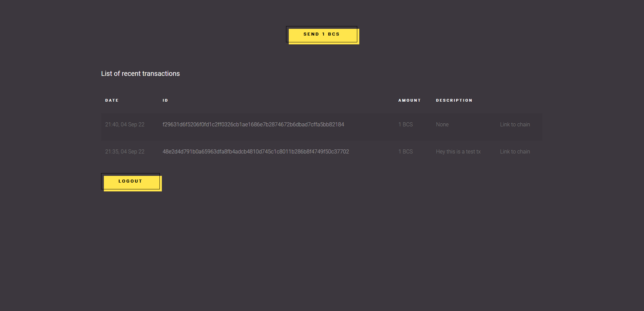The image size is (644, 311).
Task: Click the SEND 1 BCS button
Action: pos(322,34)
